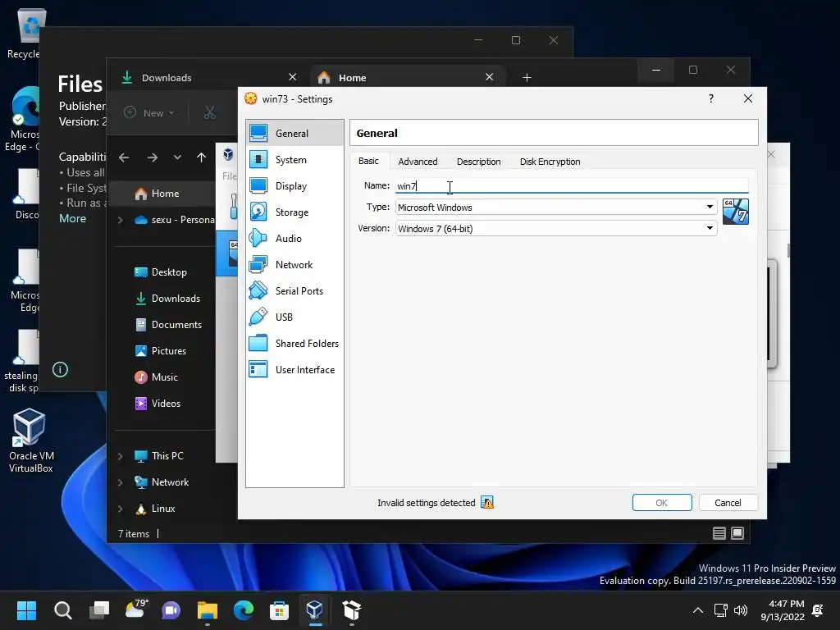Close the Home tab in Files

tap(489, 77)
